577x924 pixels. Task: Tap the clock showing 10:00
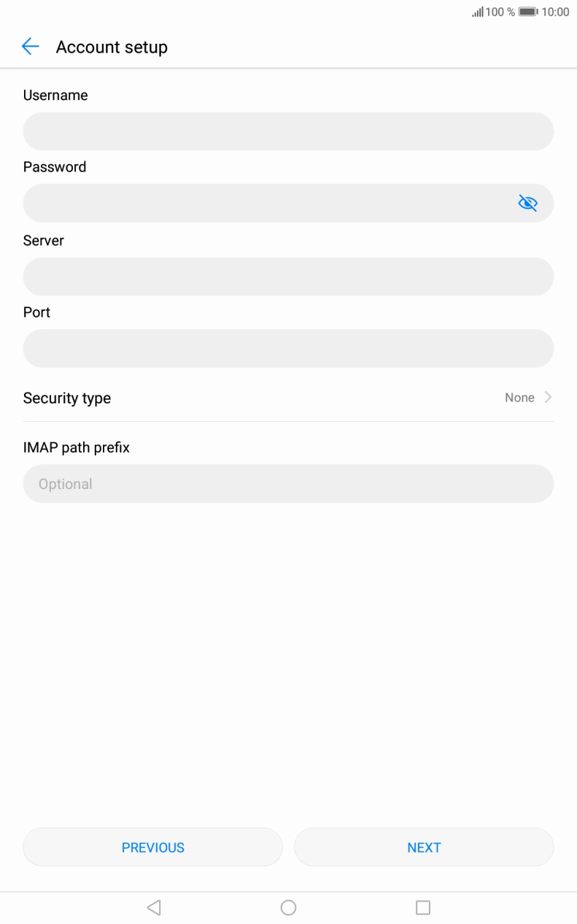(555, 12)
